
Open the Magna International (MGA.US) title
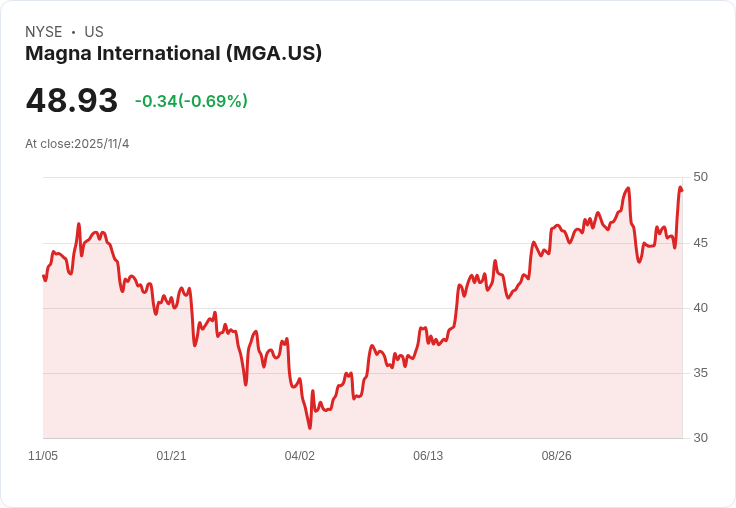pyautogui.click(x=173, y=53)
